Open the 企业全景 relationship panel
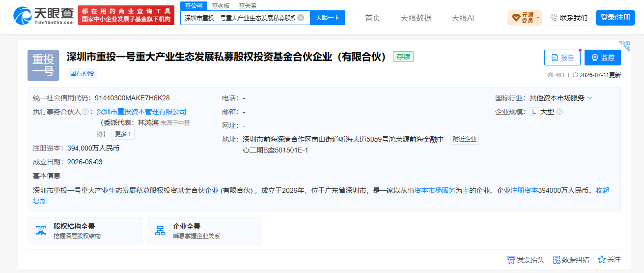The width and height of the screenshot is (644, 273). tap(204, 231)
